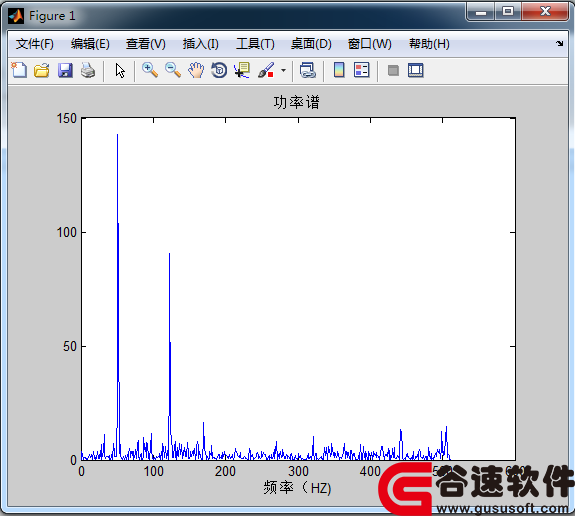Minimize the Figure 1 window
This screenshot has width=575, height=516.
coord(481,12)
